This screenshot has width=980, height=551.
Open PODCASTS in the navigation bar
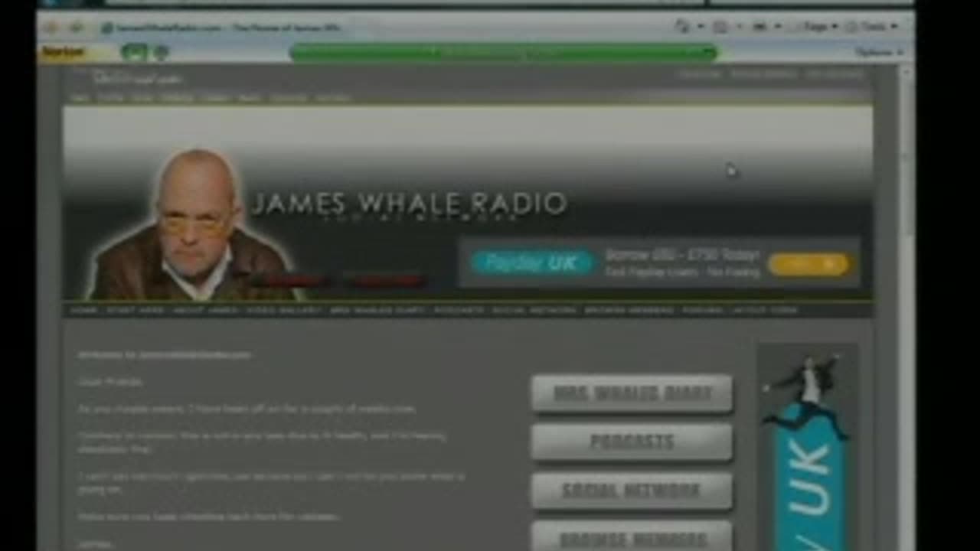point(459,310)
